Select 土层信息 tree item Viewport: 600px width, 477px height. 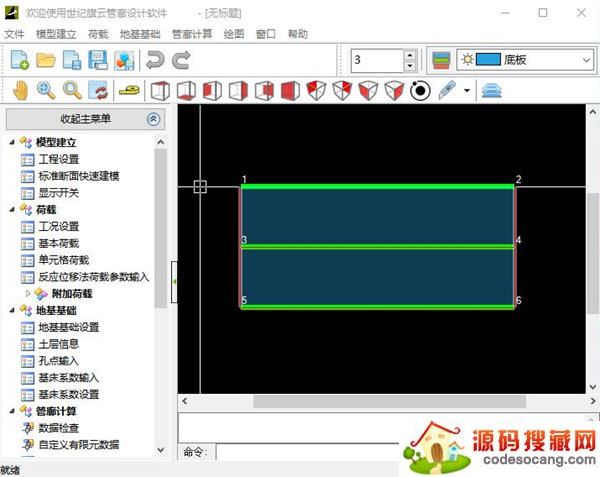pos(59,344)
